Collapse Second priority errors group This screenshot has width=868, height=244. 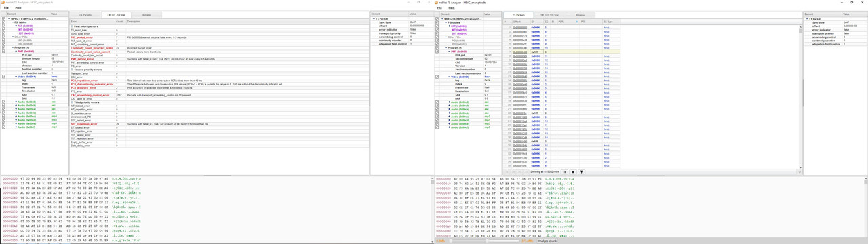(72, 70)
